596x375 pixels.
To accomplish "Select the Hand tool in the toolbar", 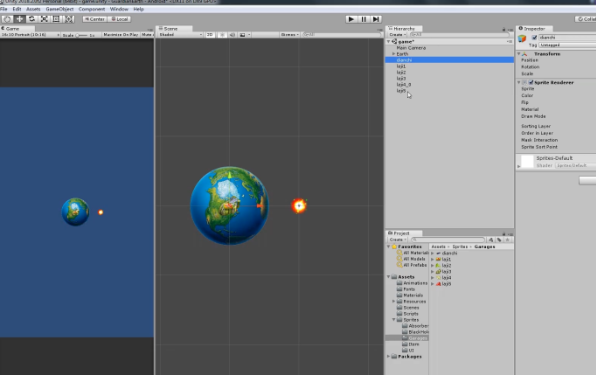I will click(7, 19).
